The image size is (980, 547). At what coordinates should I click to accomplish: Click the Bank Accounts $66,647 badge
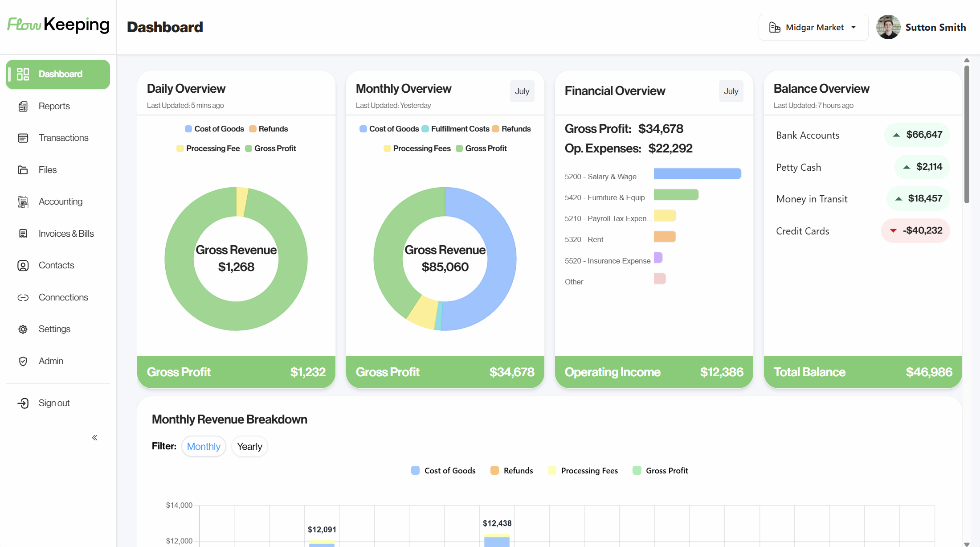917,135
